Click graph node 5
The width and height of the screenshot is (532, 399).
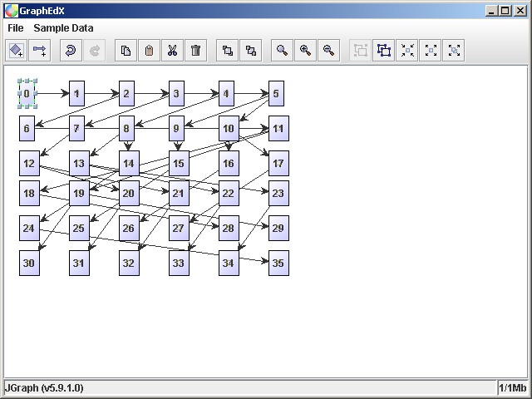(x=277, y=94)
